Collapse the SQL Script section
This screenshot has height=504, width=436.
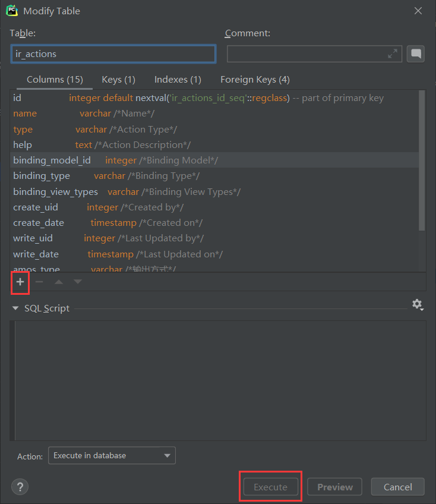15,308
